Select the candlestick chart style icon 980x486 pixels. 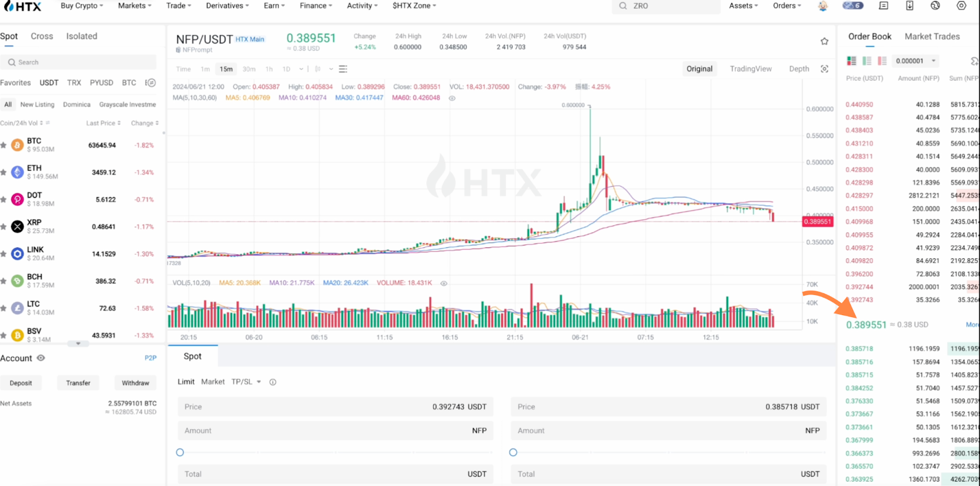point(318,69)
